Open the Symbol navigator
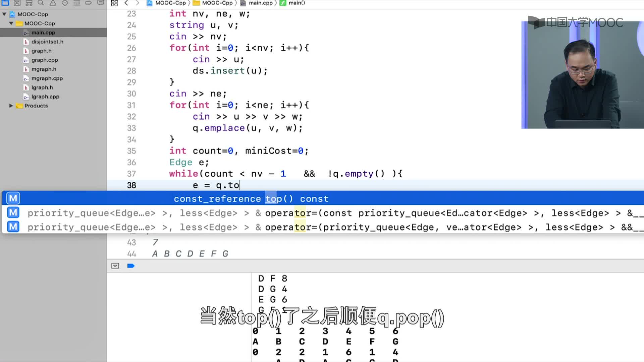Screen dimensions: 644x362 pyautogui.click(x=29, y=3)
